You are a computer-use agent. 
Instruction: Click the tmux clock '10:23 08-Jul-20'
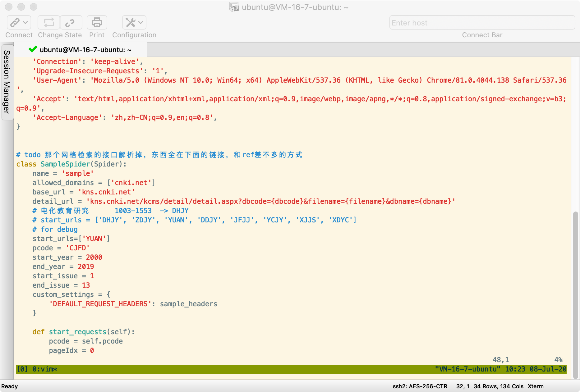(536, 369)
